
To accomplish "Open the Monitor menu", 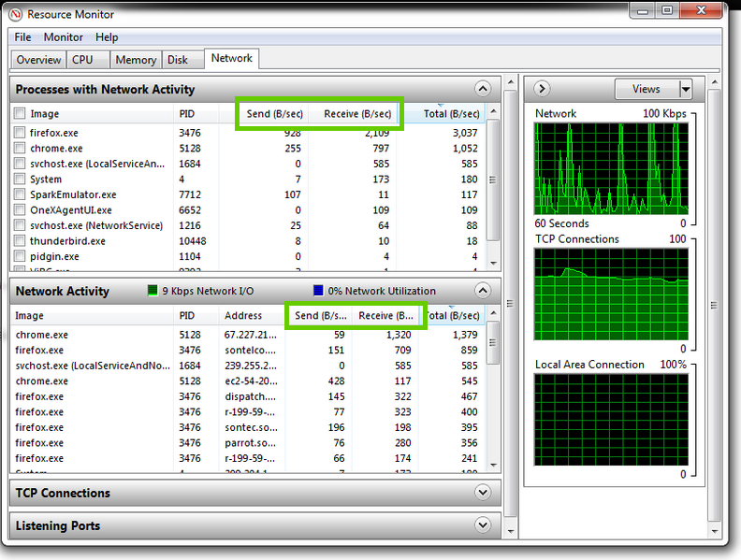I will 64,36.
